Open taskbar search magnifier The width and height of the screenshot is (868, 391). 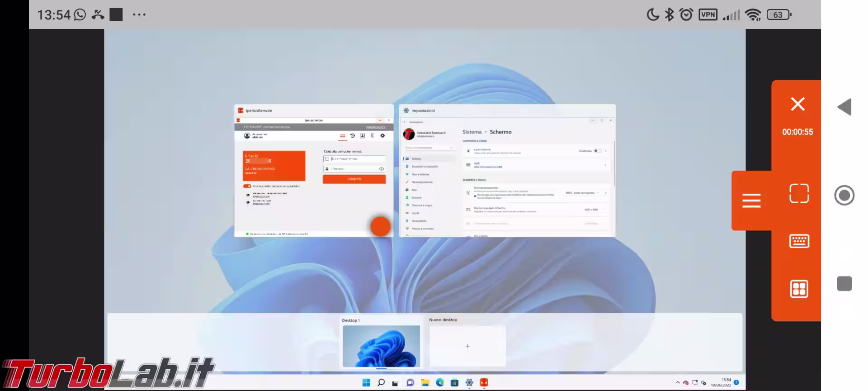pyautogui.click(x=381, y=383)
